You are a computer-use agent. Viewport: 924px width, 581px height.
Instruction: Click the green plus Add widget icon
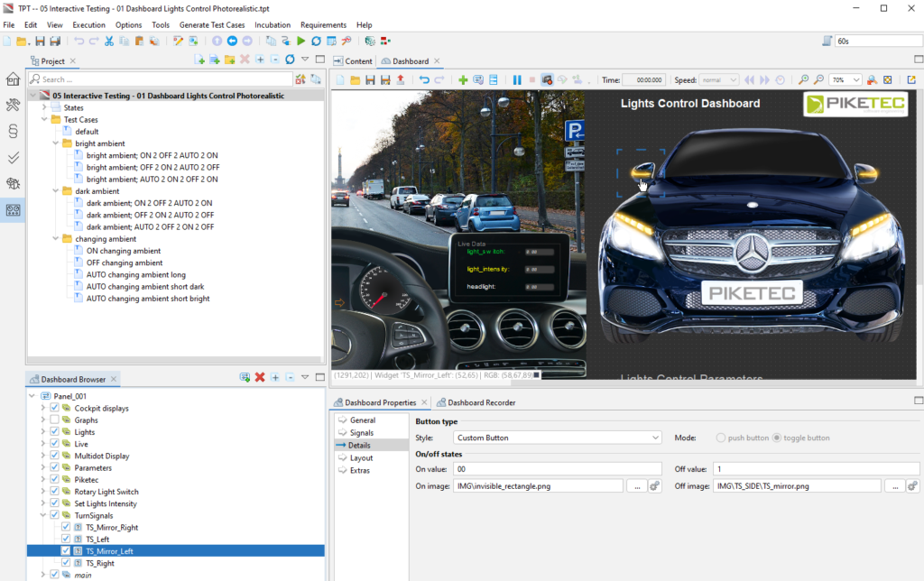tap(463, 80)
